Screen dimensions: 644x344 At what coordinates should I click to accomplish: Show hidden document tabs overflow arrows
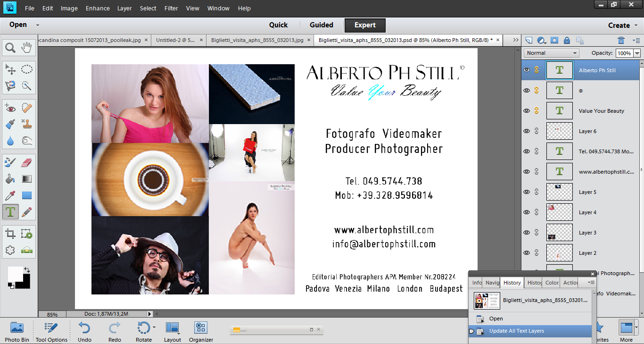pos(515,40)
